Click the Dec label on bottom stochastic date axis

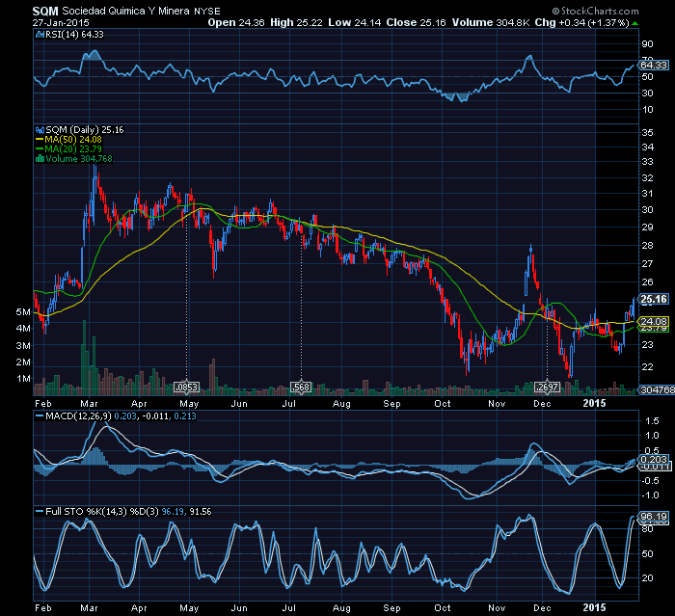[542, 608]
